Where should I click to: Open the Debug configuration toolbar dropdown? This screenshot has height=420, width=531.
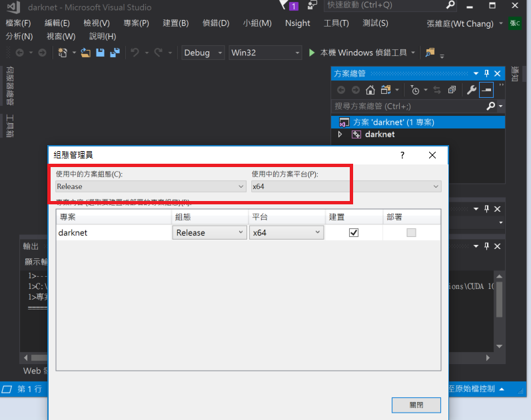tap(203, 53)
